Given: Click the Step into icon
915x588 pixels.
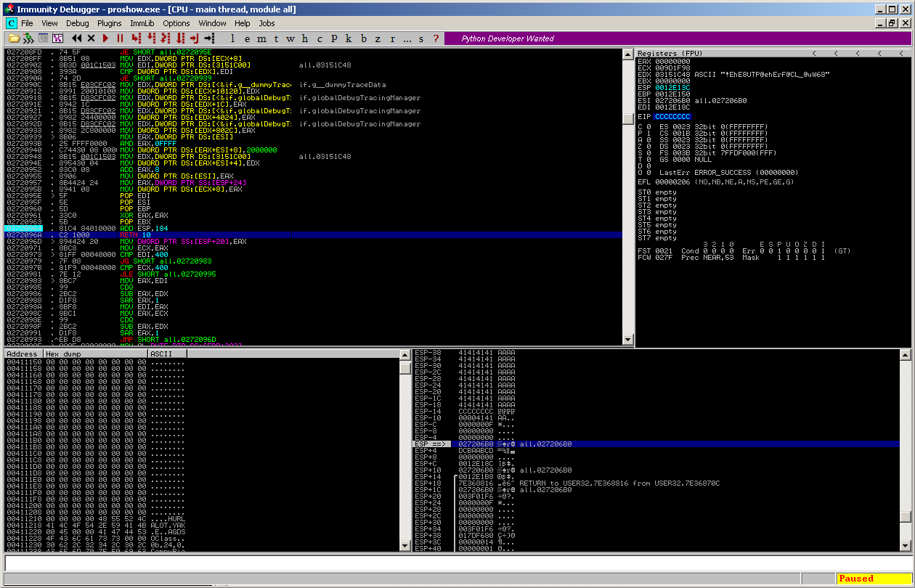Looking at the screenshot, I should click(136, 38).
